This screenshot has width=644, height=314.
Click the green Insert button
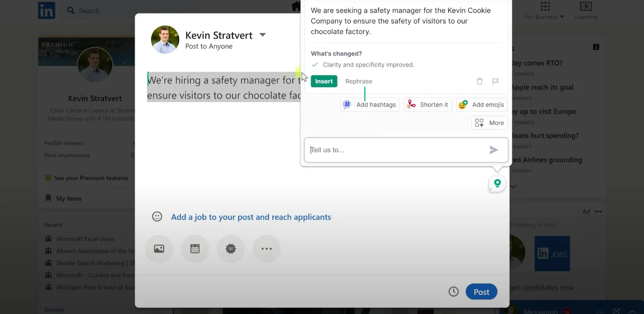click(324, 81)
